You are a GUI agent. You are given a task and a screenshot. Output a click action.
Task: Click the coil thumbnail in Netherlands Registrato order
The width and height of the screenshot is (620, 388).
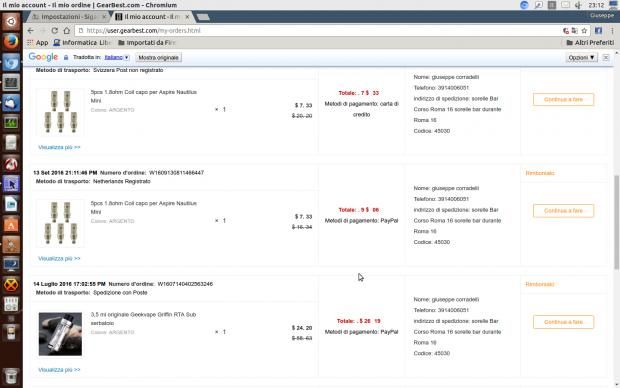click(60, 223)
